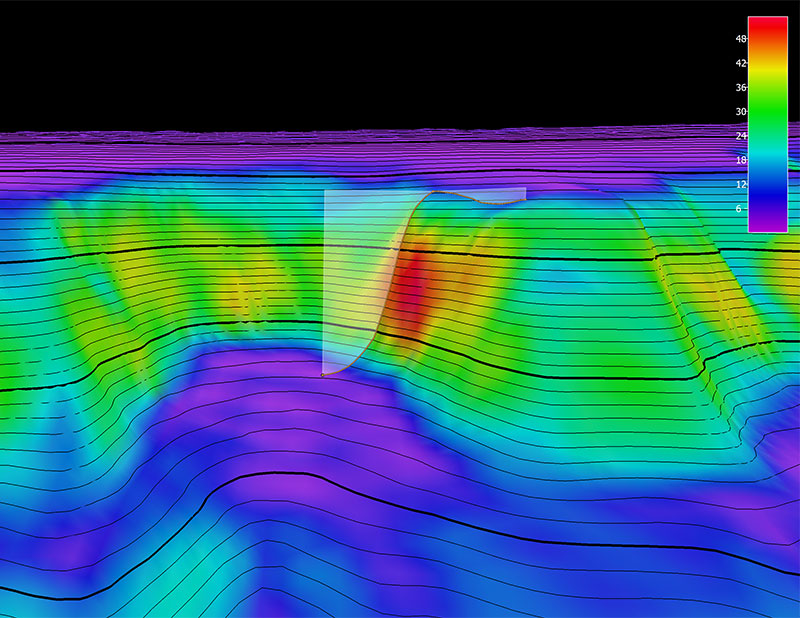Select the "30" legend value
The image size is (800, 618).
click(x=740, y=112)
